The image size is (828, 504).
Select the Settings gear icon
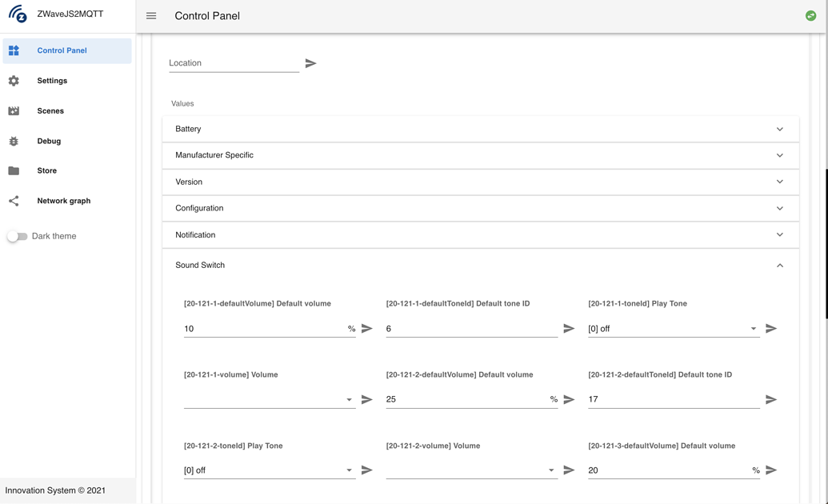coord(13,80)
